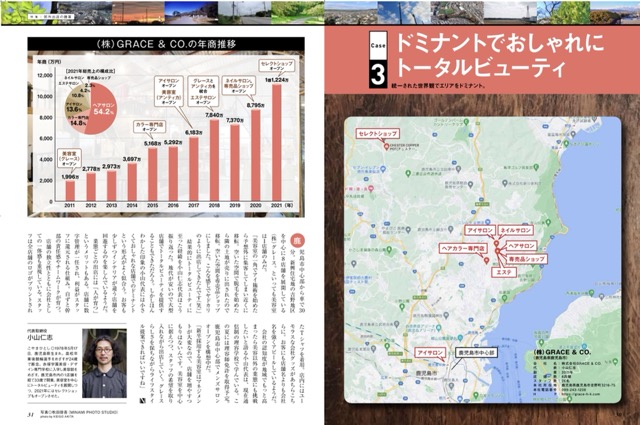Image resolution: width=640 pixels, height=425 pixels.
Task: Select the 2020 bar value 8,795万
Action: (x=256, y=105)
